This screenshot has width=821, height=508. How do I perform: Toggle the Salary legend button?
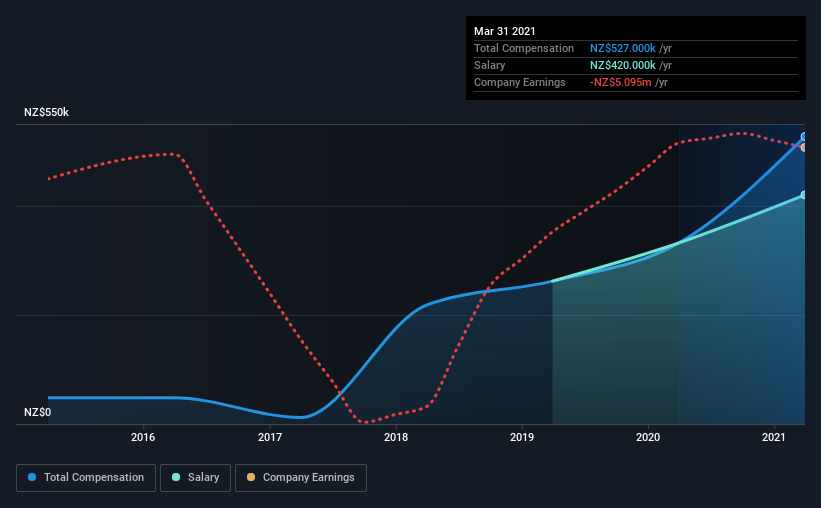pyautogui.click(x=195, y=478)
